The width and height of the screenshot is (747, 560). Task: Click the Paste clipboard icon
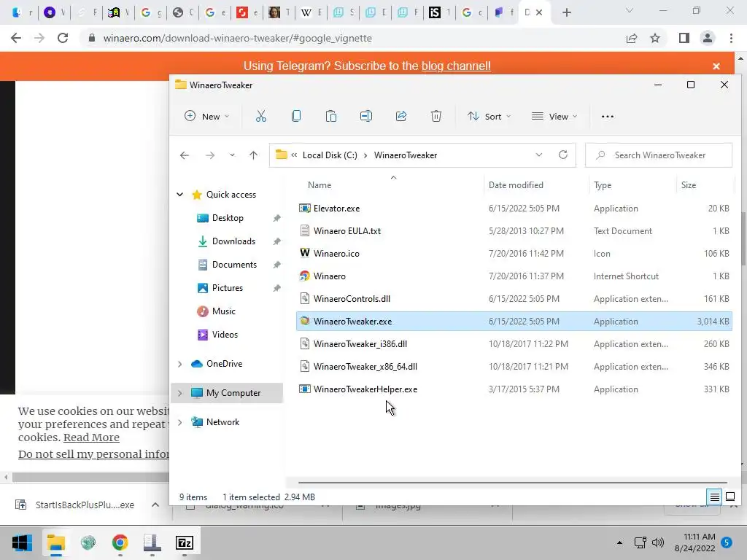[x=331, y=116]
